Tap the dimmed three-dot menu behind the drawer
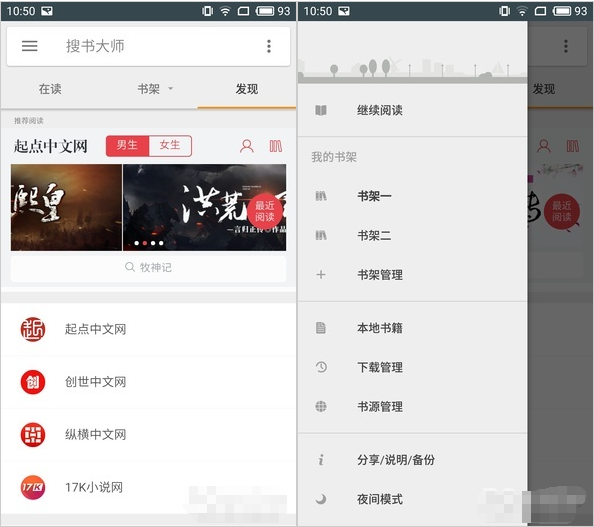Viewport: 594px width, 527px height. (x=566, y=46)
